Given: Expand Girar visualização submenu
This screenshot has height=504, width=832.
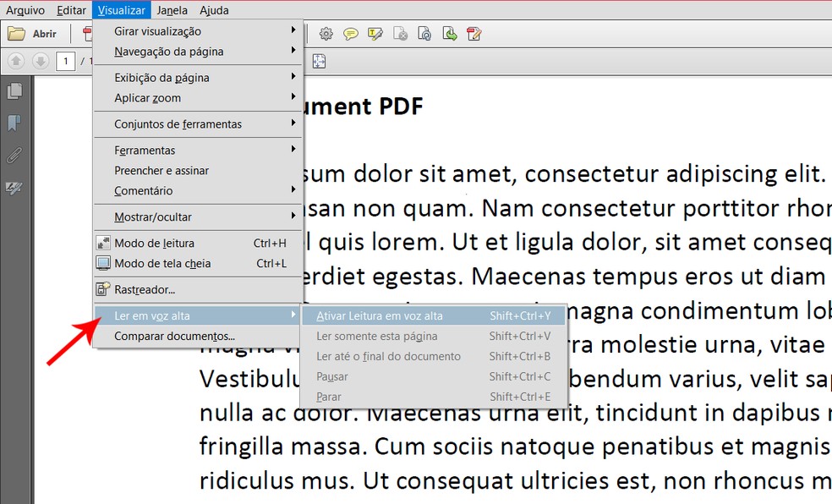Looking at the screenshot, I should [198, 31].
